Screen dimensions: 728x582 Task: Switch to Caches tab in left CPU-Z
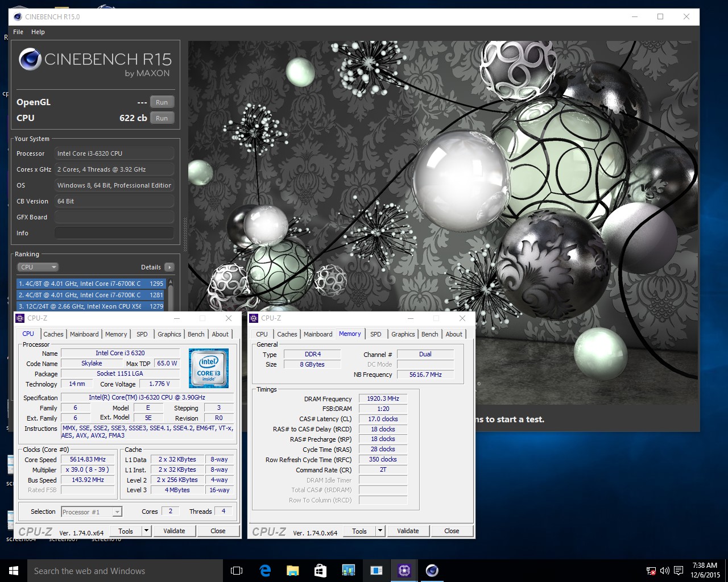coord(53,334)
